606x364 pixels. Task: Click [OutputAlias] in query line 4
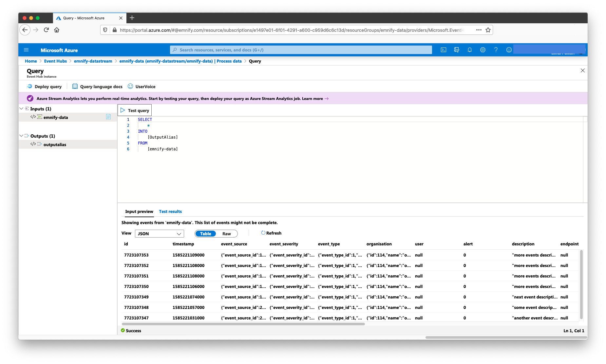[163, 137]
